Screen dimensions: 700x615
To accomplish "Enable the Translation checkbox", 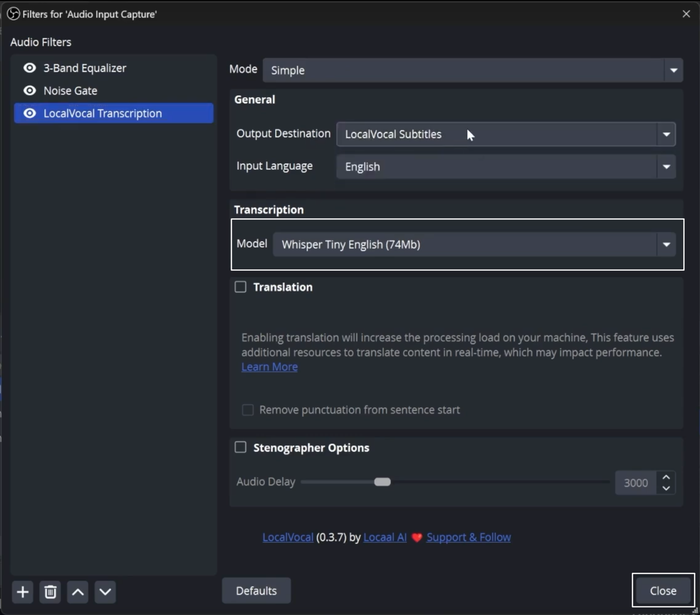I will pyautogui.click(x=240, y=287).
